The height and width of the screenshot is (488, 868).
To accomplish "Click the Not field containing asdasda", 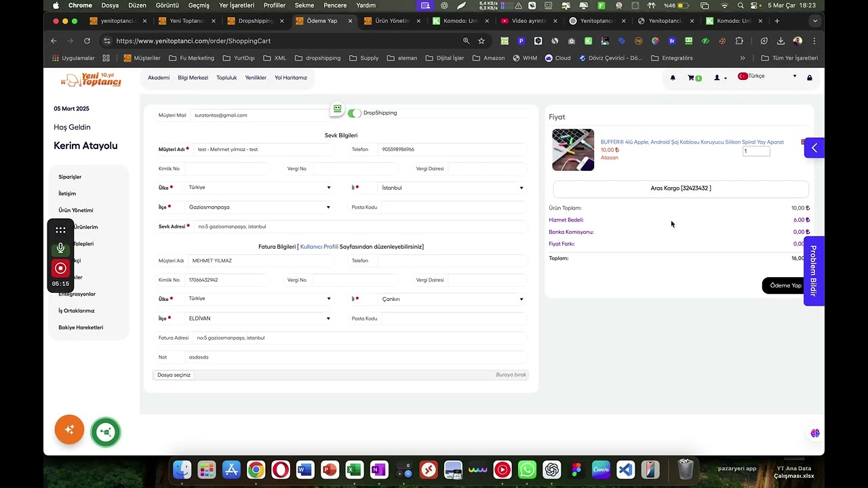I will [x=355, y=357].
